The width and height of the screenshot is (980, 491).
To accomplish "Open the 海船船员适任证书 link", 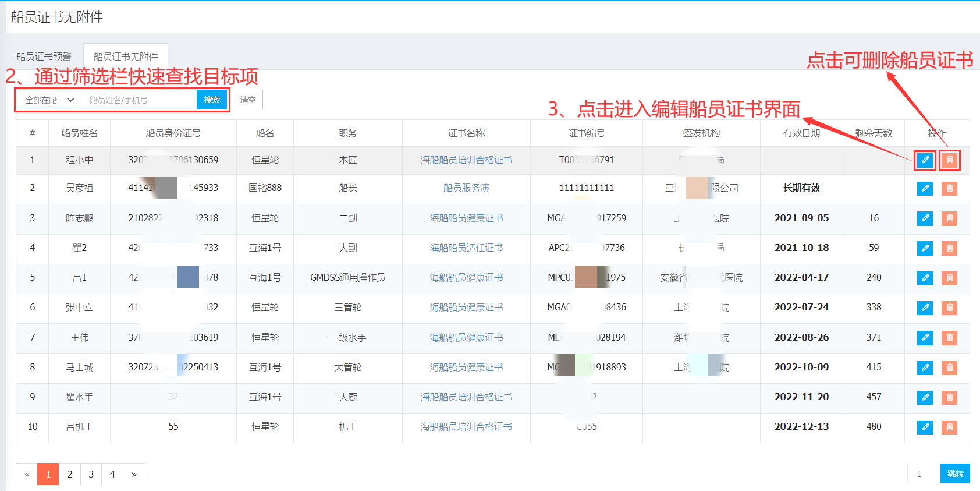I will (x=466, y=248).
